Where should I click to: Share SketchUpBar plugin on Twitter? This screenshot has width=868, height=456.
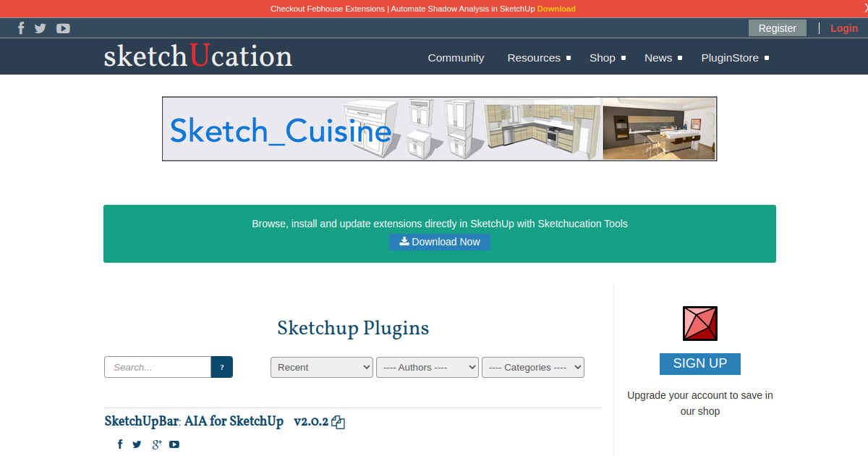coord(137,444)
